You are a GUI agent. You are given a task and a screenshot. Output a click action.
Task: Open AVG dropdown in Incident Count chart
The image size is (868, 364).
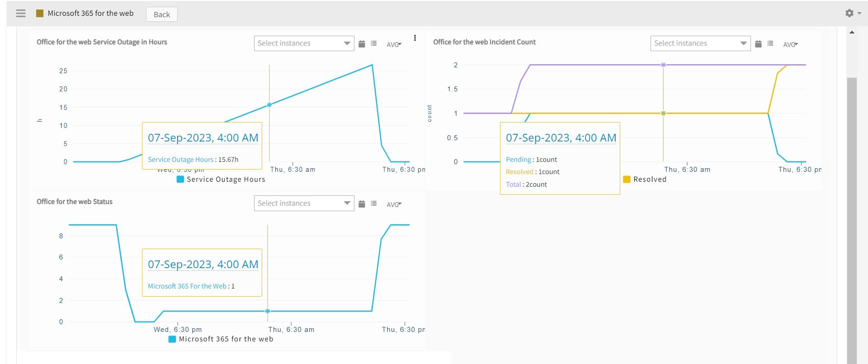[x=790, y=44]
